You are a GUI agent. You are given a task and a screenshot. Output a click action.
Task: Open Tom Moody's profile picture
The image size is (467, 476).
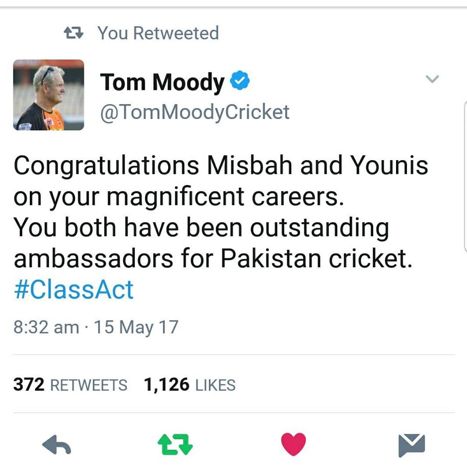(x=48, y=94)
